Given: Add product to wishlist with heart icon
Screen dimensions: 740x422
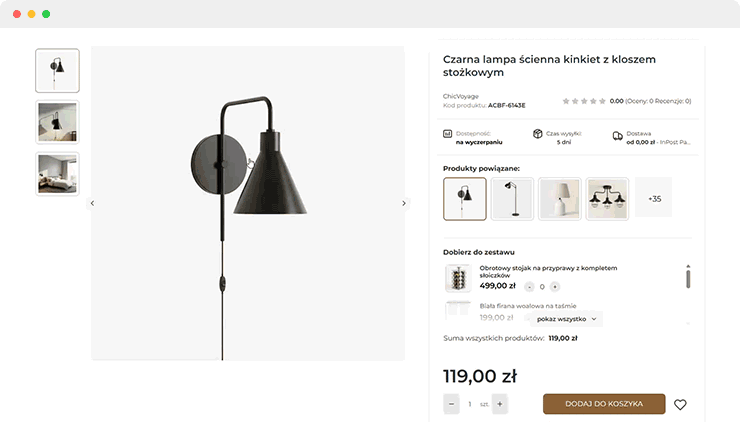Looking at the screenshot, I should pos(680,405).
